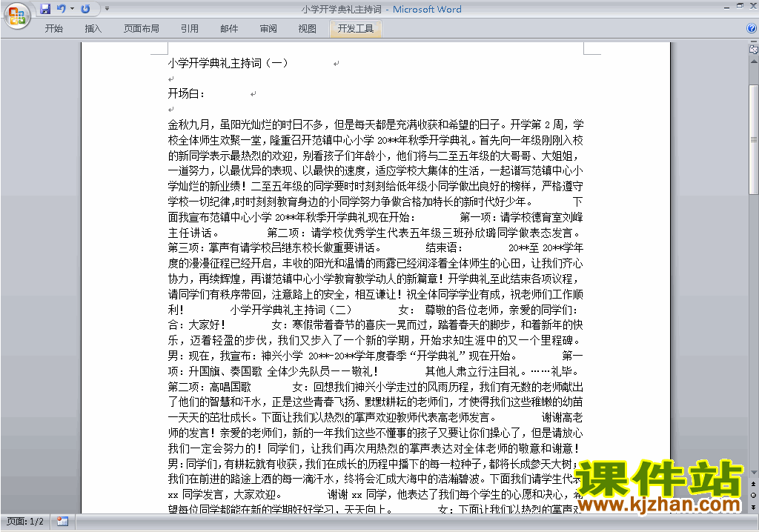The image size is (759, 532).
Task: Open the Customize Quick Access Toolbar dropdown
Action: [x=107, y=9]
